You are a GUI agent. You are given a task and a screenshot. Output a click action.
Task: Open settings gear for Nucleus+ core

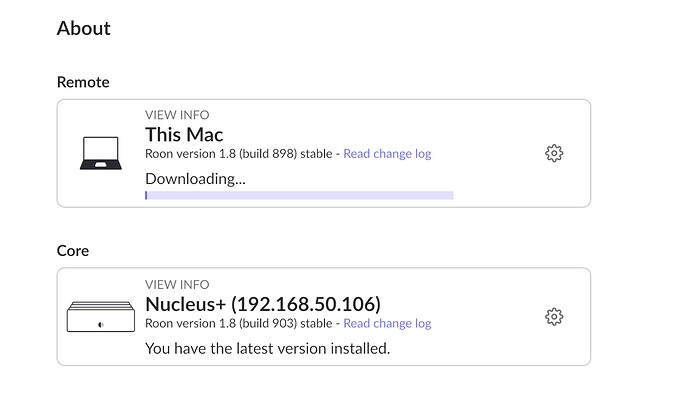pyautogui.click(x=554, y=316)
